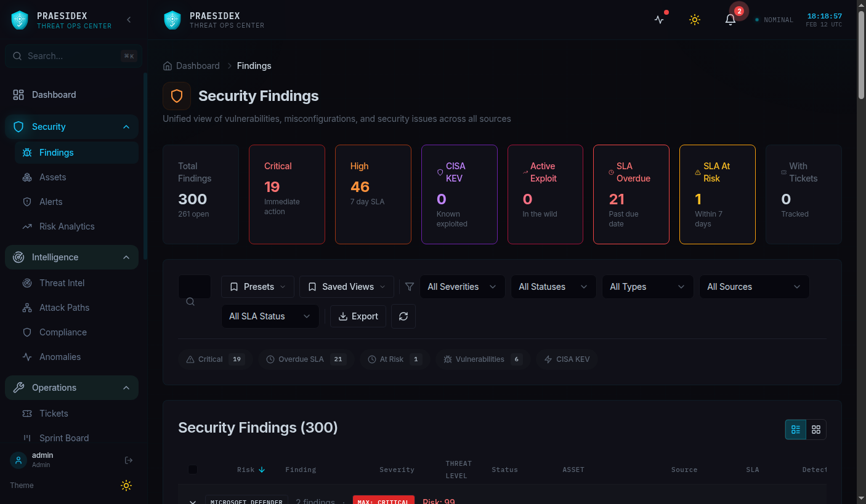Image resolution: width=866 pixels, height=504 pixels.
Task: Sign out via the logout icon beside admin
Action: coord(128,460)
